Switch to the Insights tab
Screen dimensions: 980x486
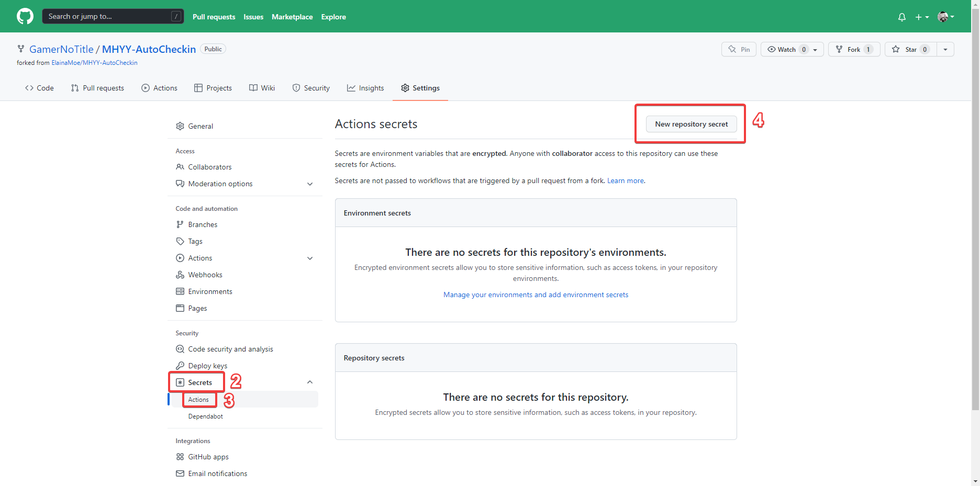(365, 88)
